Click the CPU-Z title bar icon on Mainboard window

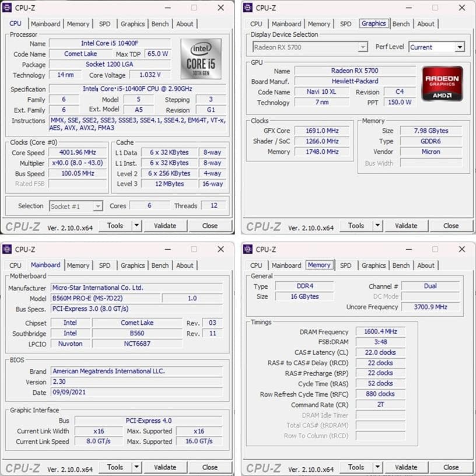(x=8, y=249)
